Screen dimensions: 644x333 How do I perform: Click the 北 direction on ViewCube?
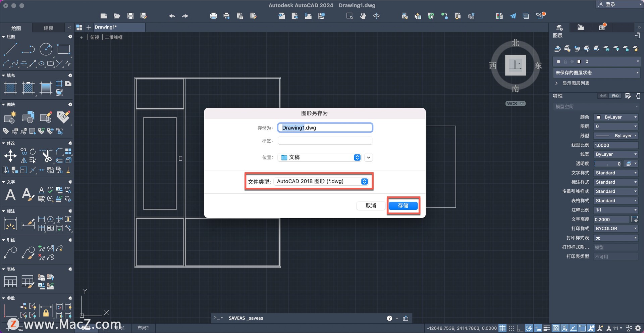point(515,43)
